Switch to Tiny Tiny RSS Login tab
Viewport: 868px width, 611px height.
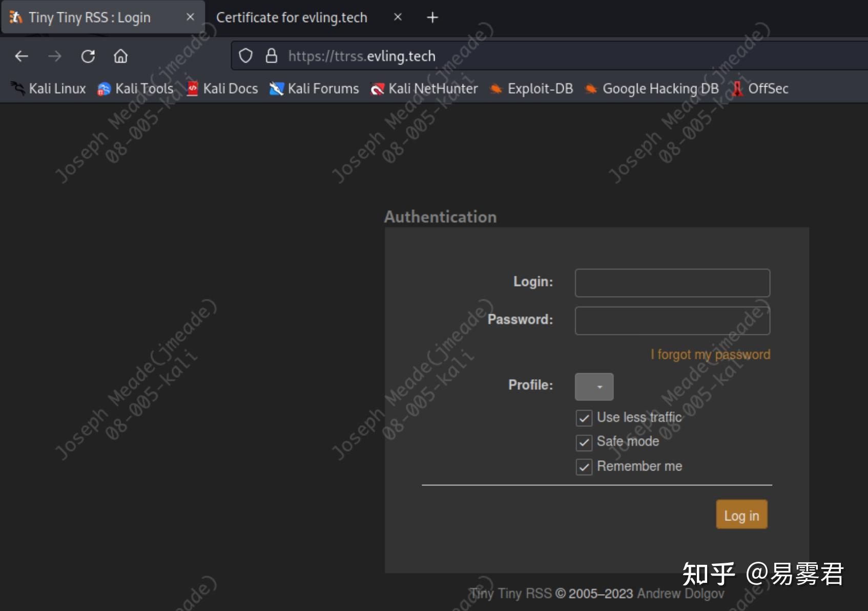[x=102, y=17]
